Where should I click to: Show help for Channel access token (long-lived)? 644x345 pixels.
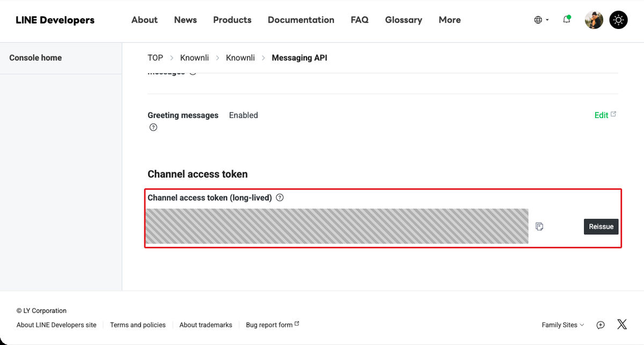(x=280, y=197)
